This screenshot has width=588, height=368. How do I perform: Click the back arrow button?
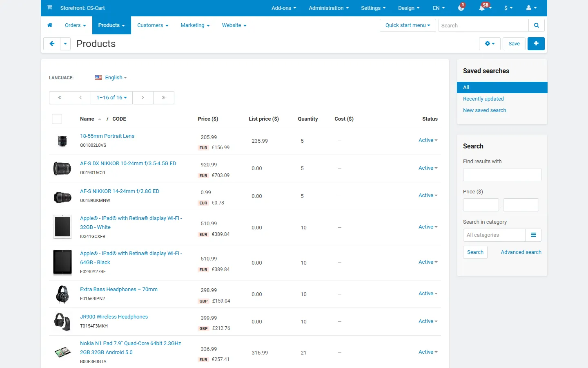pyautogui.click(x=52, y=44)
